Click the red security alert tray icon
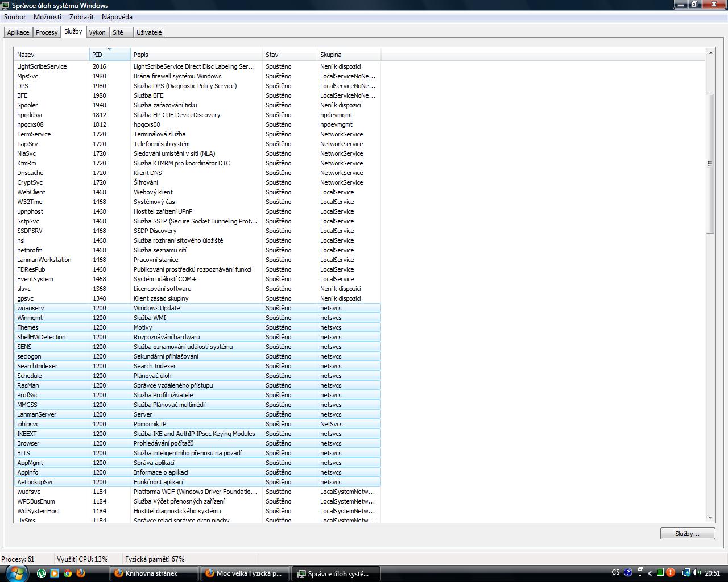The height and width of the screenshot is (582, 728). click(x=671, y=573)
